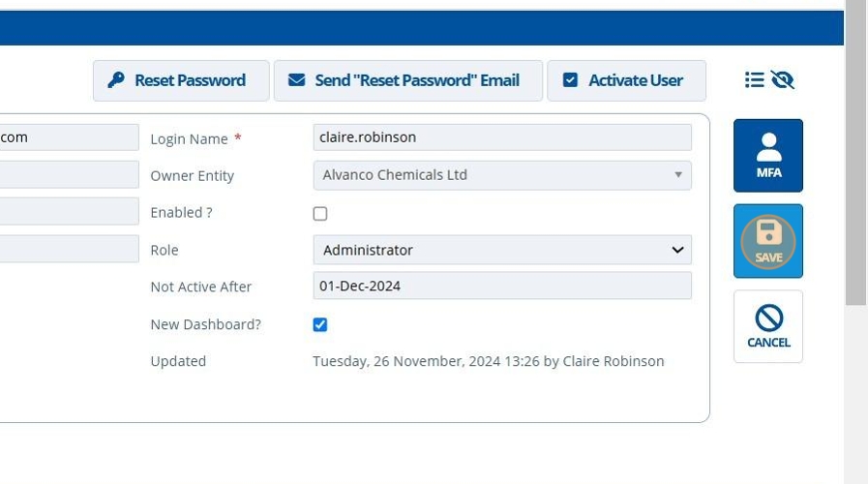Viewport: 868px width, 484px height.
Task: Click the key icon on Reset Password
Action: [115, 80]
